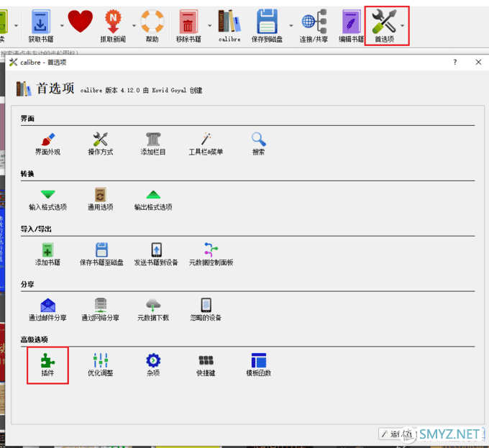Image resolution: width=489 pixels, height=448 pixels.
Task: Open 元数据下载 (Metadata download) settings
Action: [153, 310]
